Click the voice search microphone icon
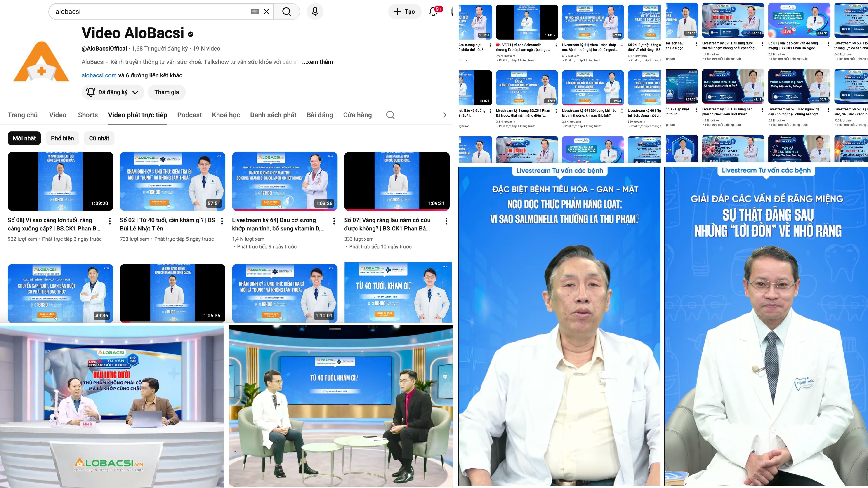 coord(315,12)
